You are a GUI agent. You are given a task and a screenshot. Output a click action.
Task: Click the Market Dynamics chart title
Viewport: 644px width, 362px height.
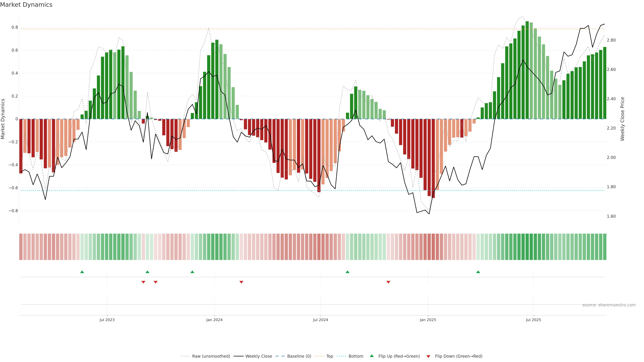26,5
